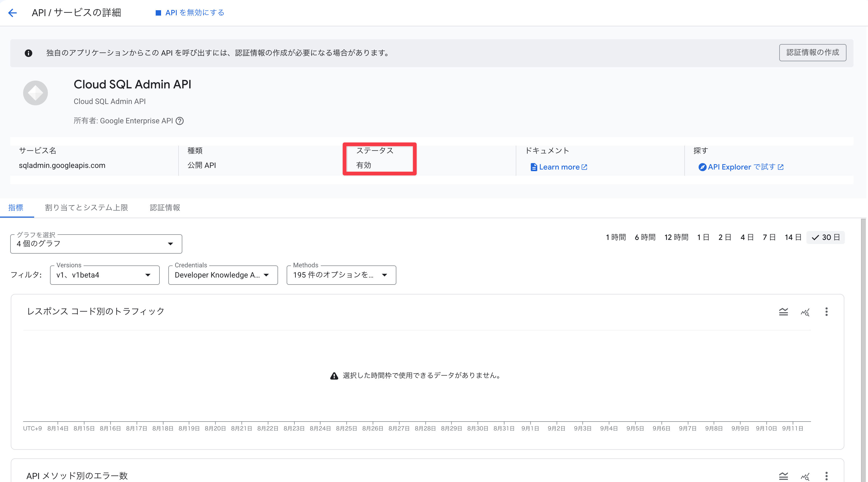Screen dimensions: 868x482
Task: Select the 1 日 time range
Action: click(x=703, y=237)
